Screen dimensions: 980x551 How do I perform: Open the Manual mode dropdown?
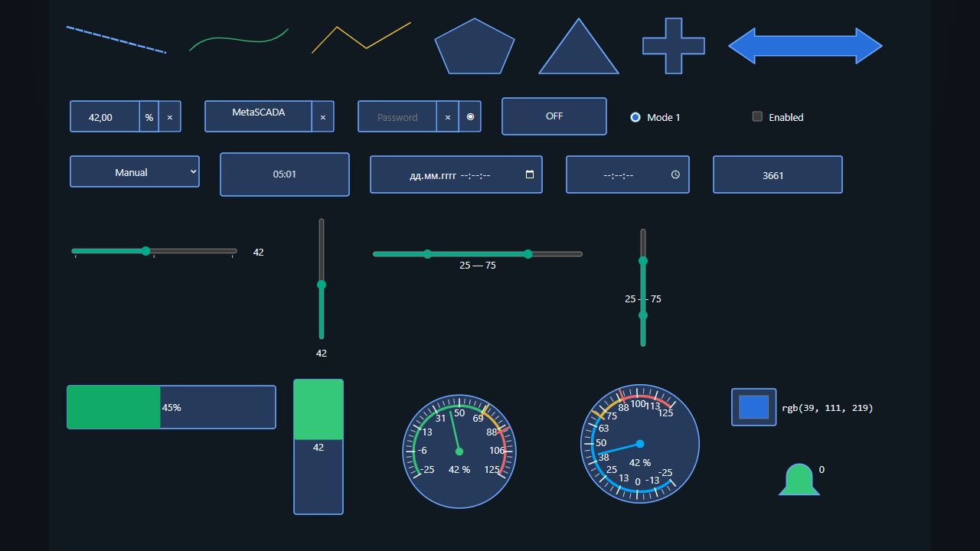(135, 171)
